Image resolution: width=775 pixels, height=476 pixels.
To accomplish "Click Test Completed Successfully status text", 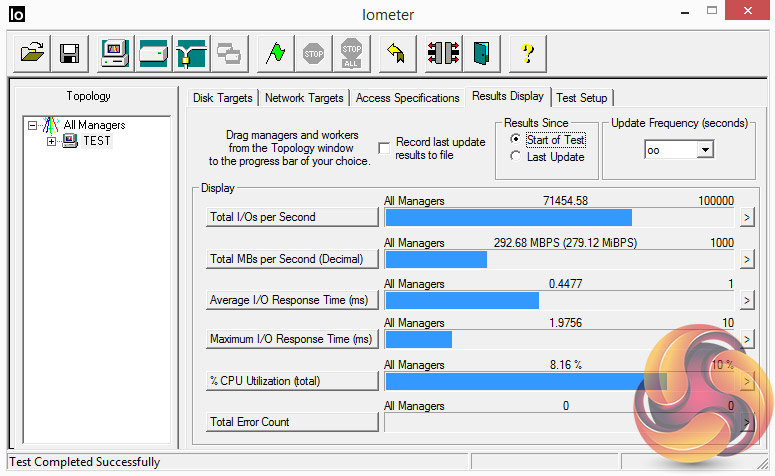I will coord(85,462).
